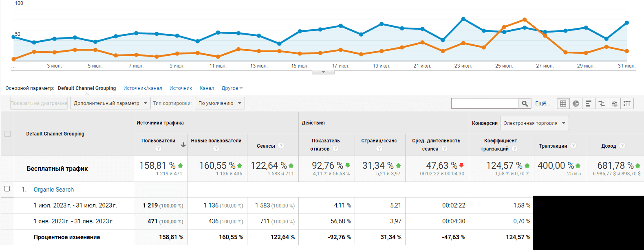Switch to the pie chart percentage view
This screenshot has height=251, width=644.
(x=576, y=103)
